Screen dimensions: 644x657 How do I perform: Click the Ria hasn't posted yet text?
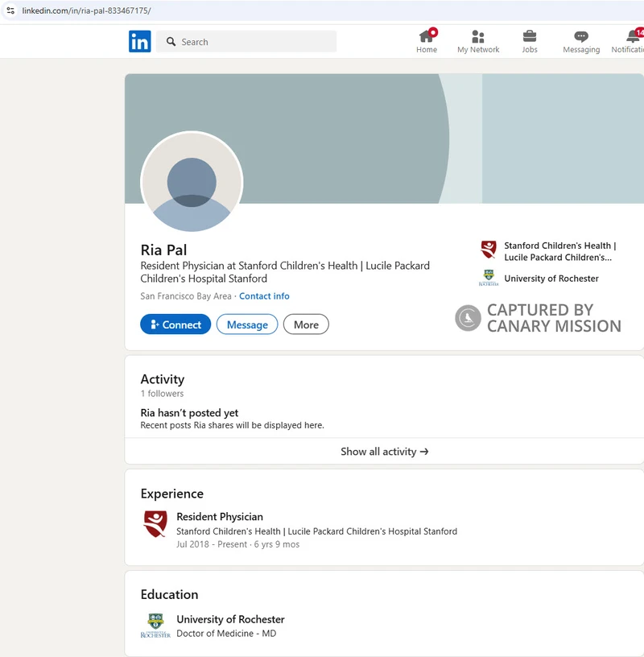[x=189, y=413]
